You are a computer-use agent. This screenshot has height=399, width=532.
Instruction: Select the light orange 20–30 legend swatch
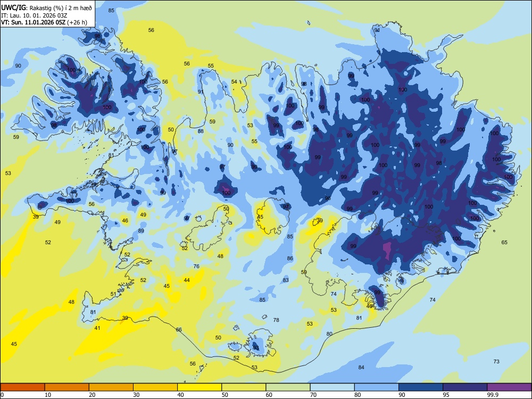(111, 387)
